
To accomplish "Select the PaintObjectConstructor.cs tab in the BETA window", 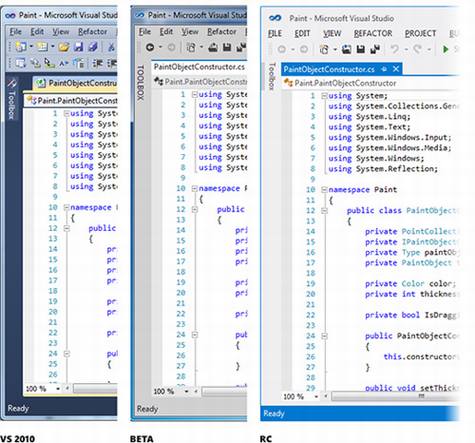I will (199, 67).
